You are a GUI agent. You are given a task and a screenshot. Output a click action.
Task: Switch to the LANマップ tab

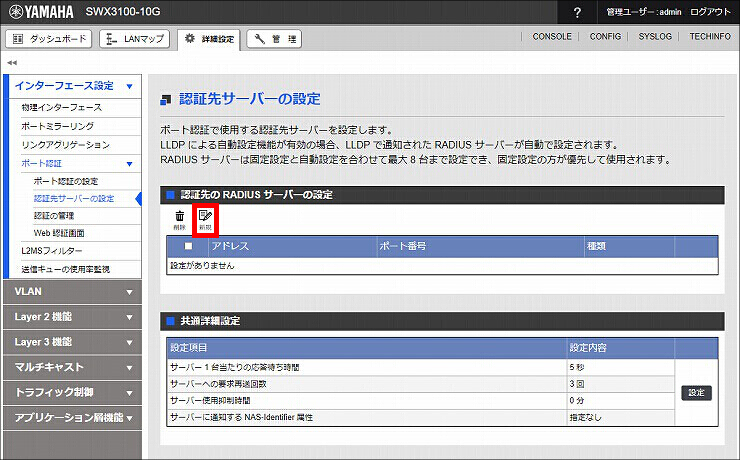click(x=135, y=39)
